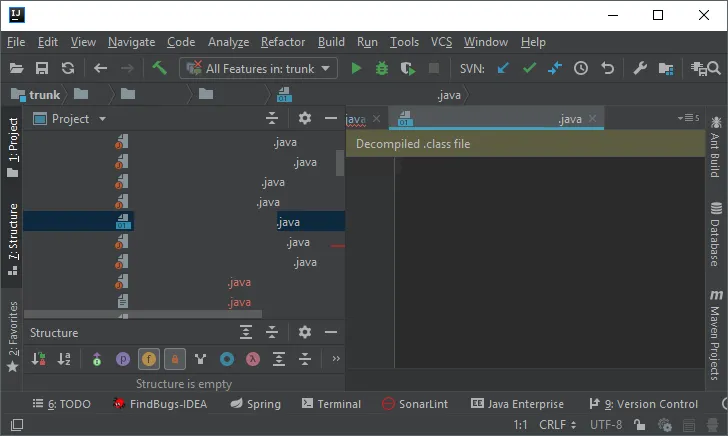This screenshot has height=436, width=728.
Task: Click the SVN blue opposing-arrows icon
Action: pos(555,69)
